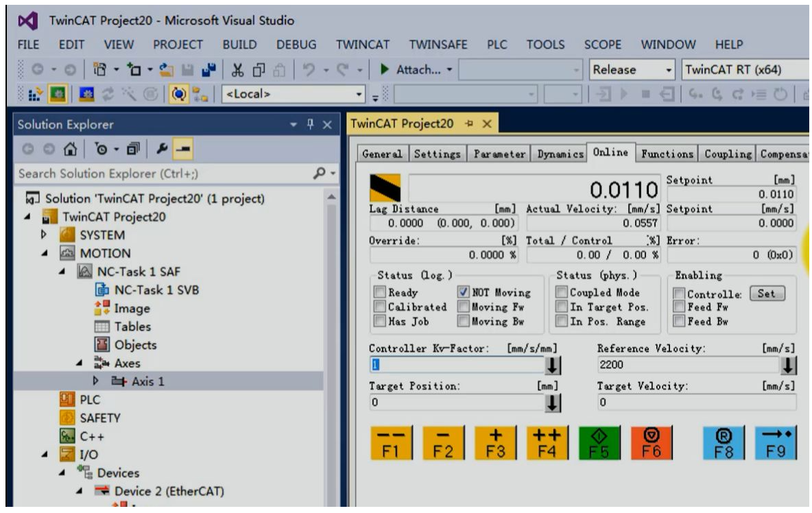The width and height of the screenshot is (812, 513).
Task: Open the PLC menu
Action: [497, 45]
